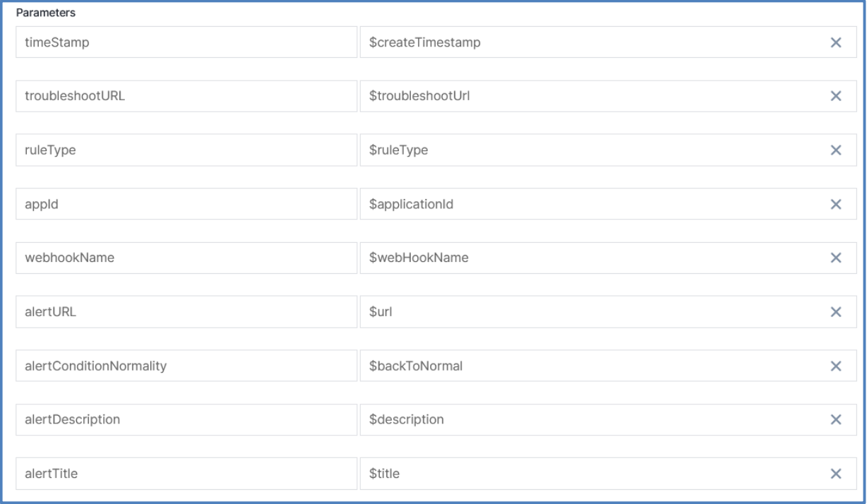Edit the $applicationId value field
The width and height of the screenshot is (867, 504).
click(593, 204)
